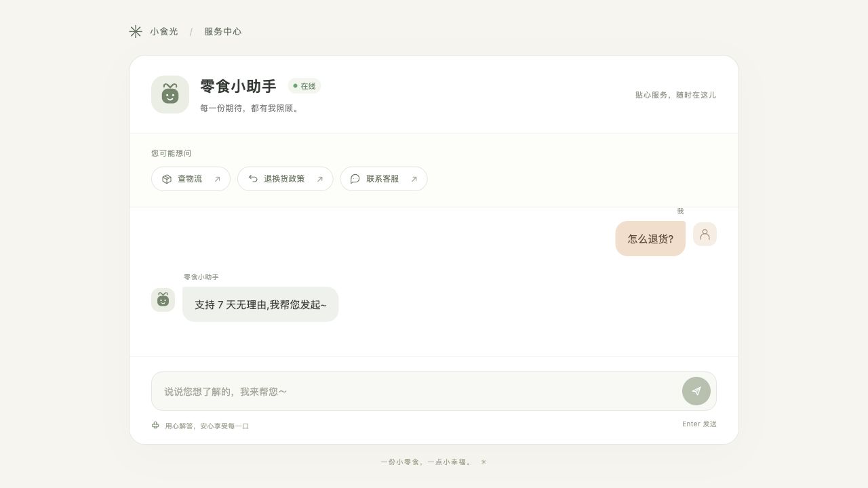This screenshot has height=488, width=868.
Task: Open the 小食光 breadcrumb link
Action: point(164,31)
